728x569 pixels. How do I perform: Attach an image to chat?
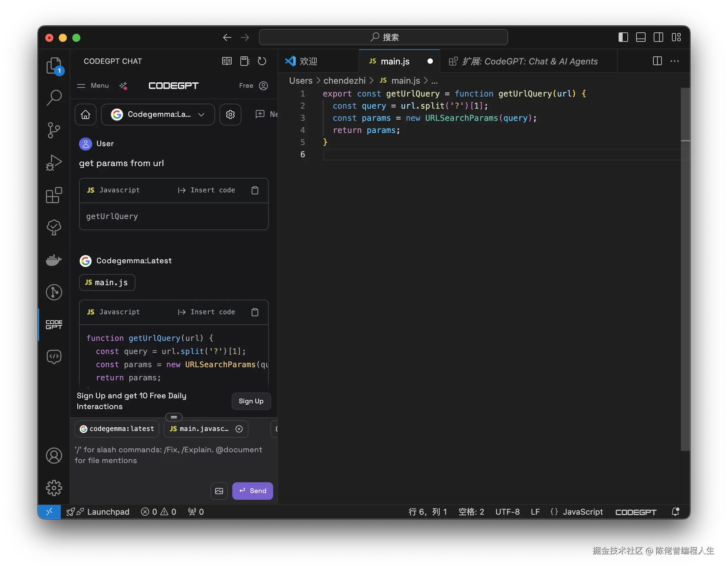(219, 491)
